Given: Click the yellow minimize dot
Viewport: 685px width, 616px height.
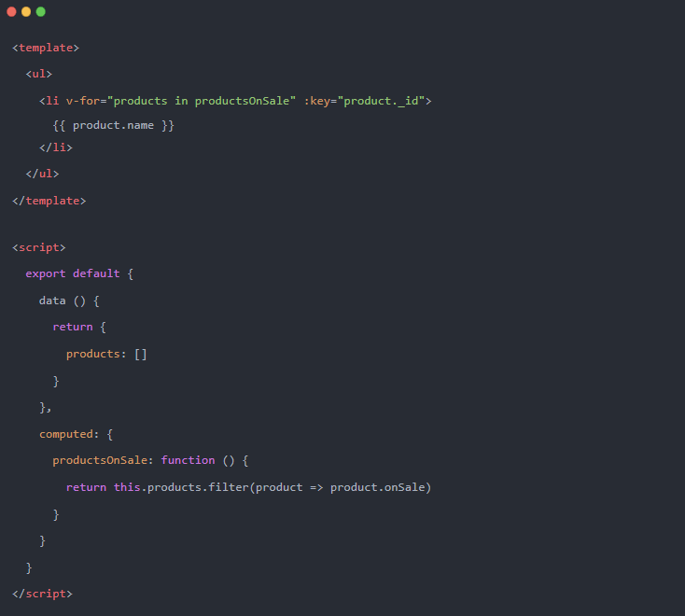Looking at the screenshot, I should click(26, 11).
